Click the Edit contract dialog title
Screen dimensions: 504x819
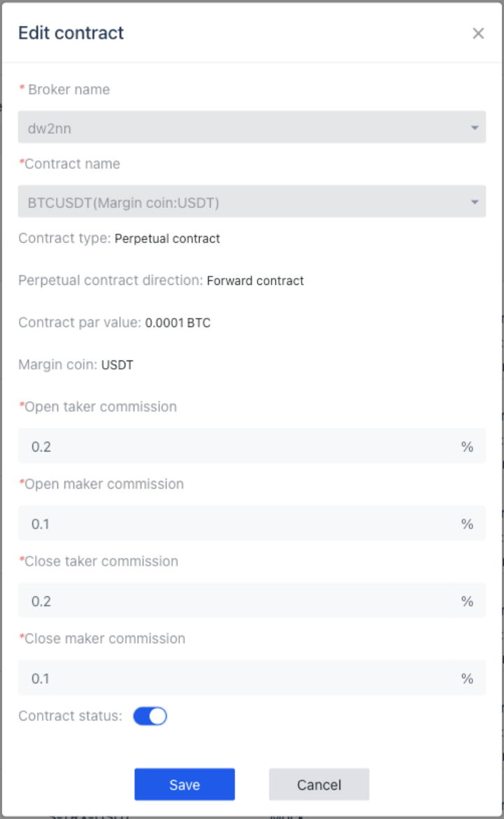(x=71, y=33)
